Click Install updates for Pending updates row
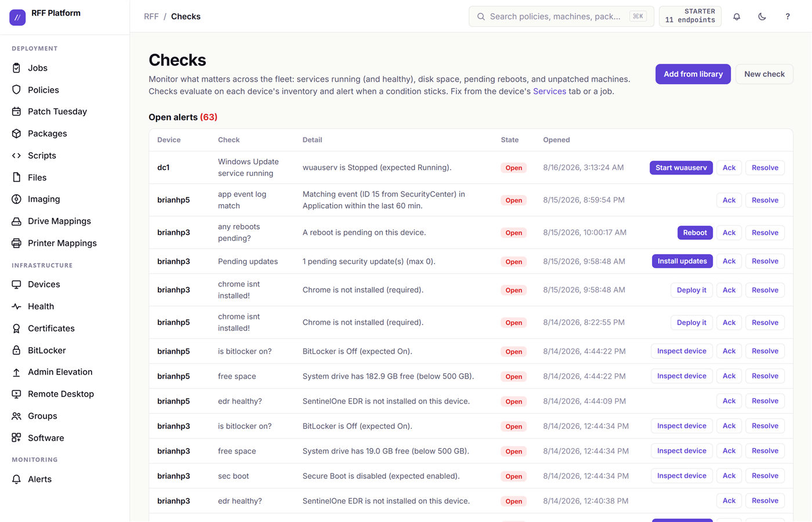The image size is (812, 522). 682,261
